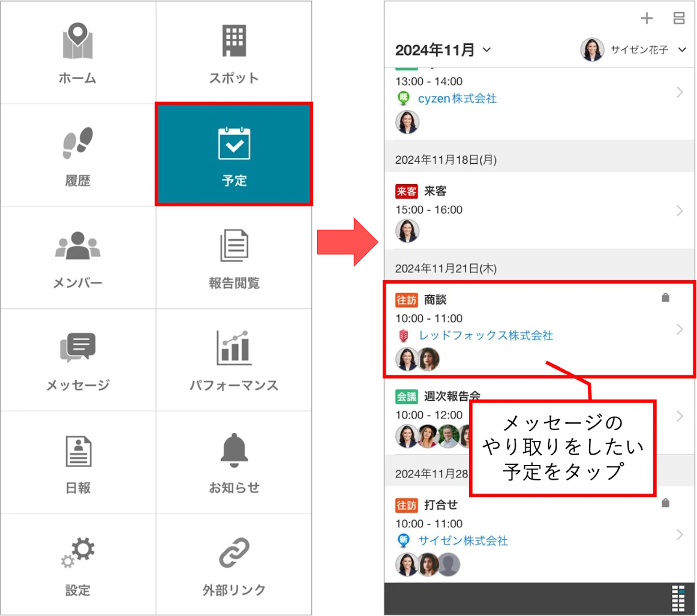Expand the サイゼン花子 user dropdown
This screenshot has height=616, width=697.
click(633, 49)
